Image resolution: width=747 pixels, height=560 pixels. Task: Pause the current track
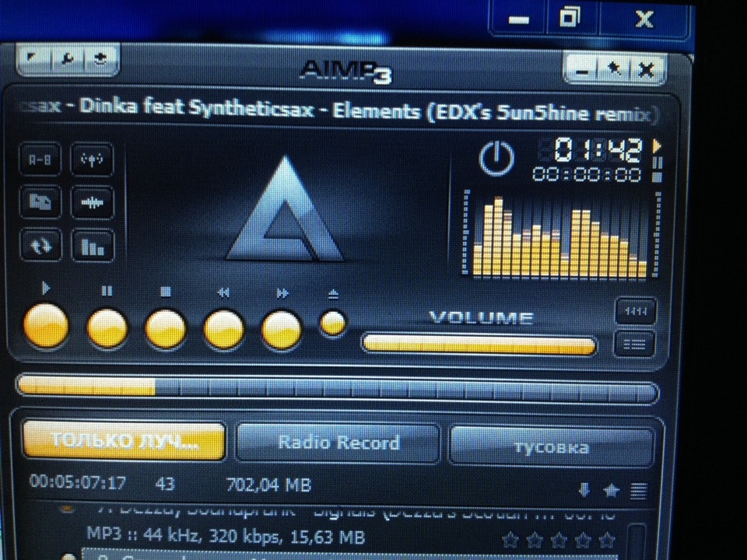(107, 328)
